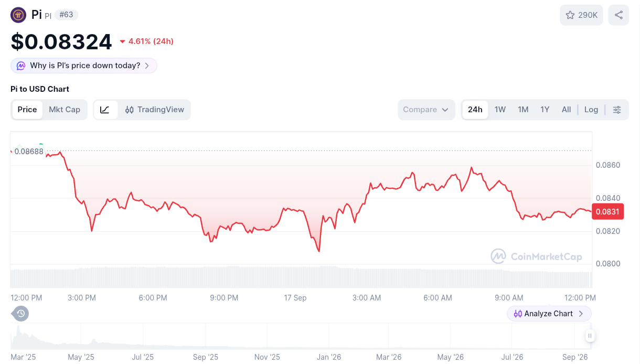Click the Pi to USD Chart heading
The height and width of the screenshot is (364, 640).
[x=40, y=89]
